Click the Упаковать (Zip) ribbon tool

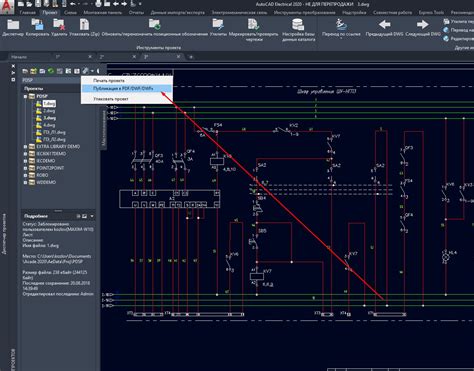pyautogui.click(x=84, y=27)
